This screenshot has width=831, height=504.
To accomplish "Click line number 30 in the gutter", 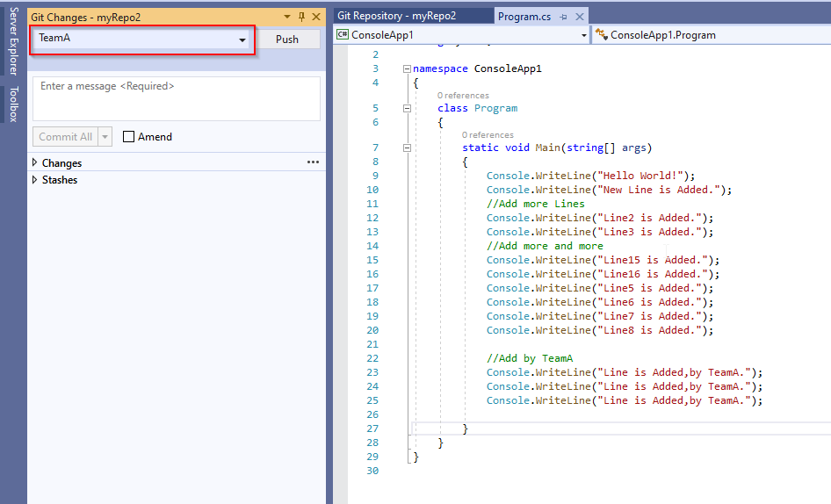I will click(372, 471).
